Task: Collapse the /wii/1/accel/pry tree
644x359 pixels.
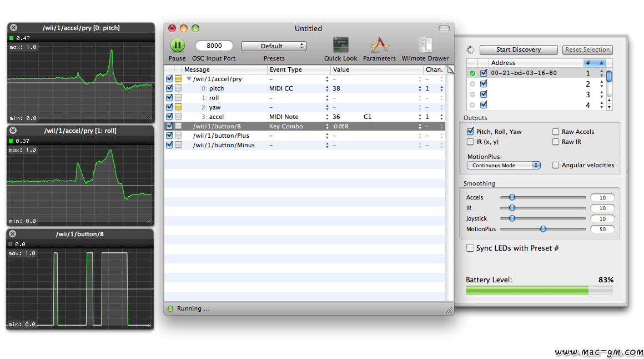Action: (189, 78)
